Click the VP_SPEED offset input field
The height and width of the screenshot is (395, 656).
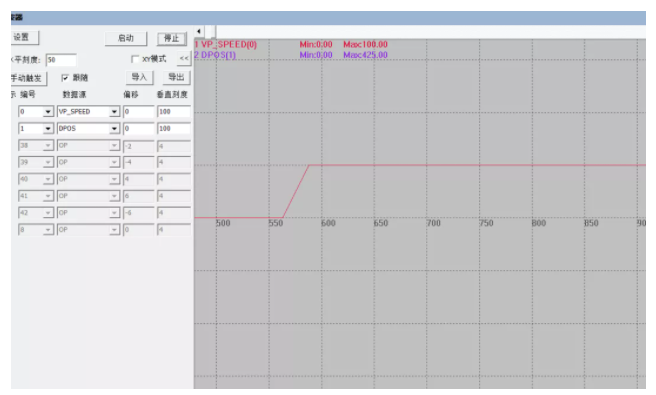139,112
